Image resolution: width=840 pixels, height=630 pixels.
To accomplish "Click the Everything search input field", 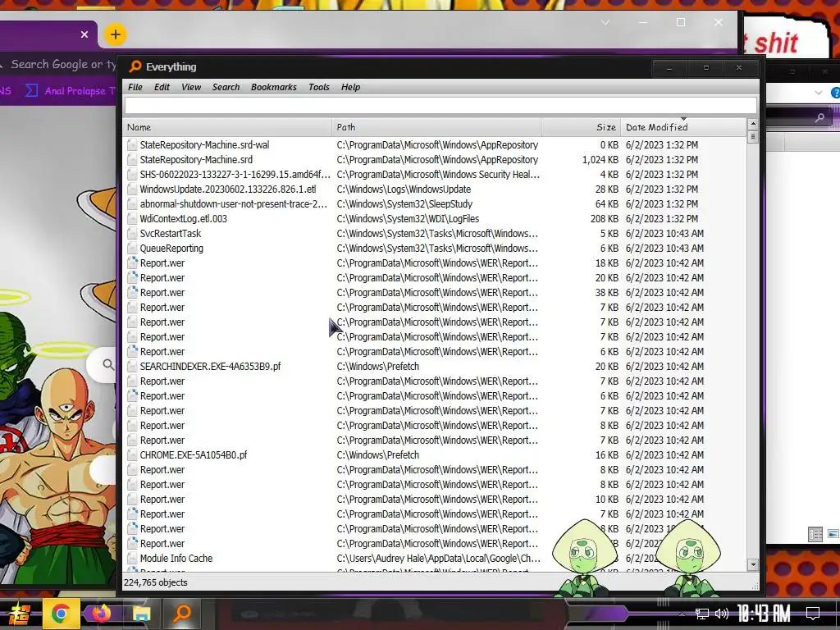I will [441, 105].
